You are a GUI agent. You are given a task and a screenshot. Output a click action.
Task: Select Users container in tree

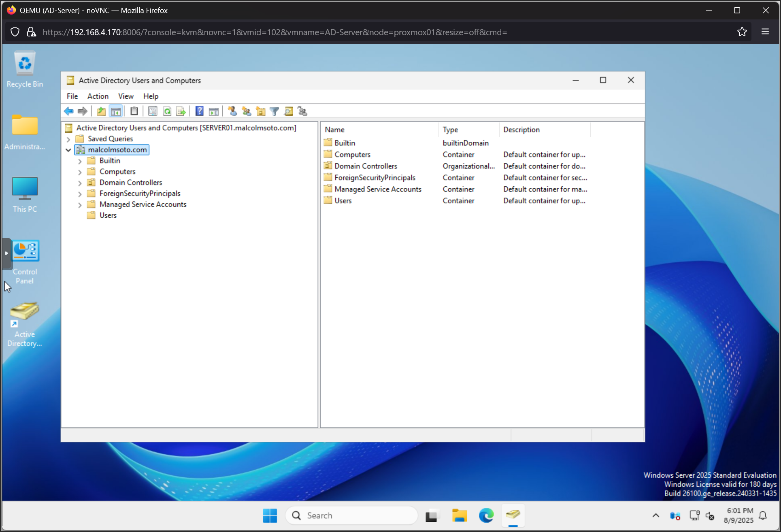tap(108, 215)
